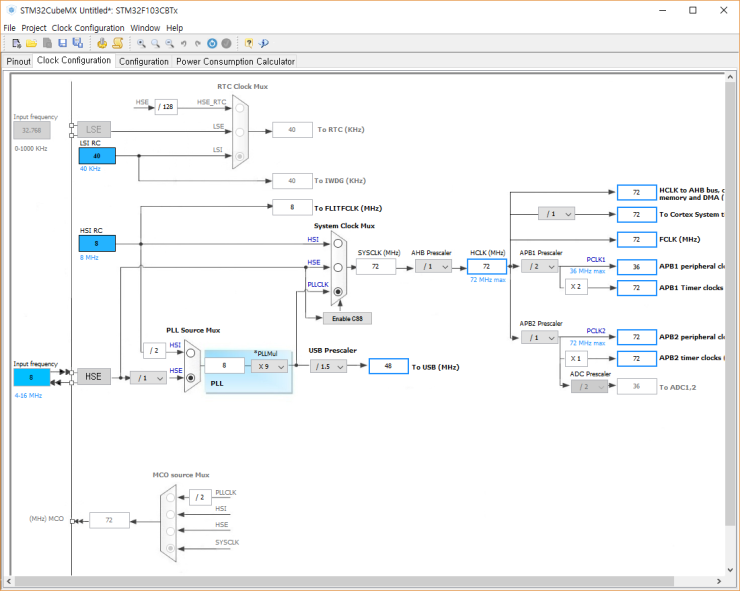Open the USB Prescaler /1.5 dropdown
The image size is (740, 591).
(328, 366)
